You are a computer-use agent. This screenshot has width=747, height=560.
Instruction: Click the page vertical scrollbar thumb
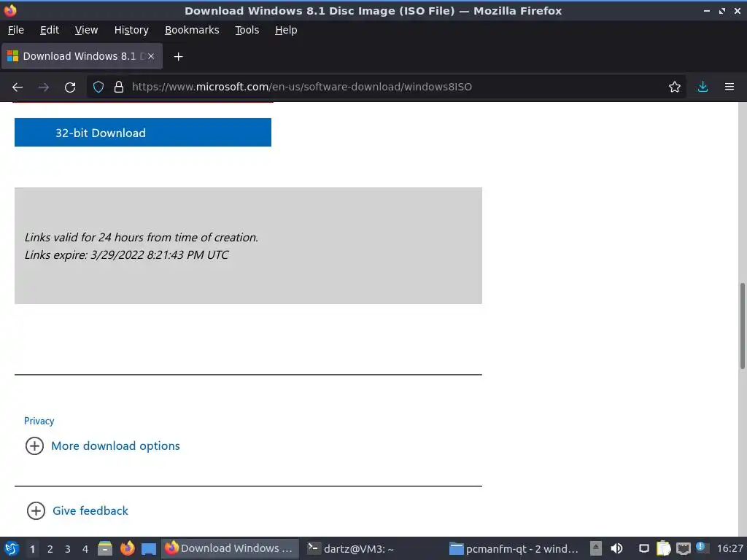pyautogui.click(x=742, y=326)
